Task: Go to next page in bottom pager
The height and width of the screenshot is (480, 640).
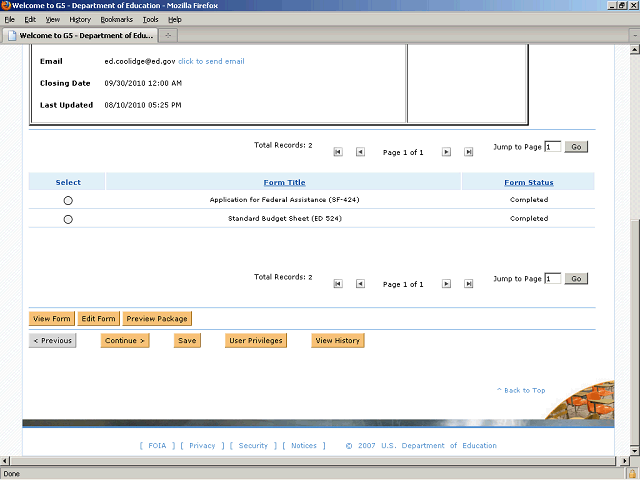Action: (447, 284)
